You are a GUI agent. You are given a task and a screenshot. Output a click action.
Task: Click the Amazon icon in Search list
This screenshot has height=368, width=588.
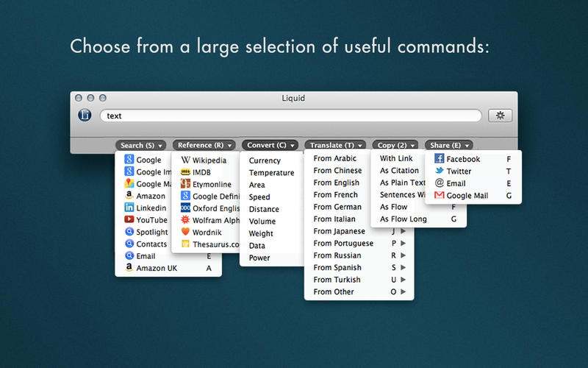(129, 196)
